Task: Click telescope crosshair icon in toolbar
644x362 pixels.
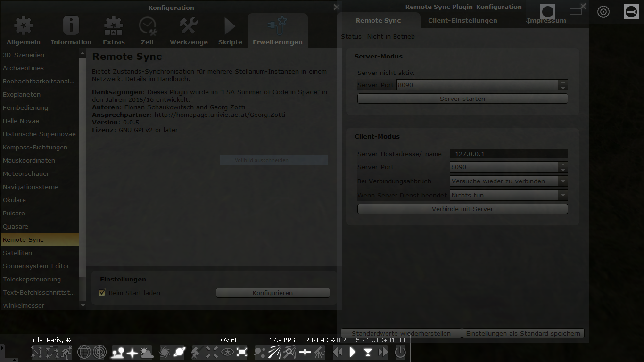Action: (320, 352)
